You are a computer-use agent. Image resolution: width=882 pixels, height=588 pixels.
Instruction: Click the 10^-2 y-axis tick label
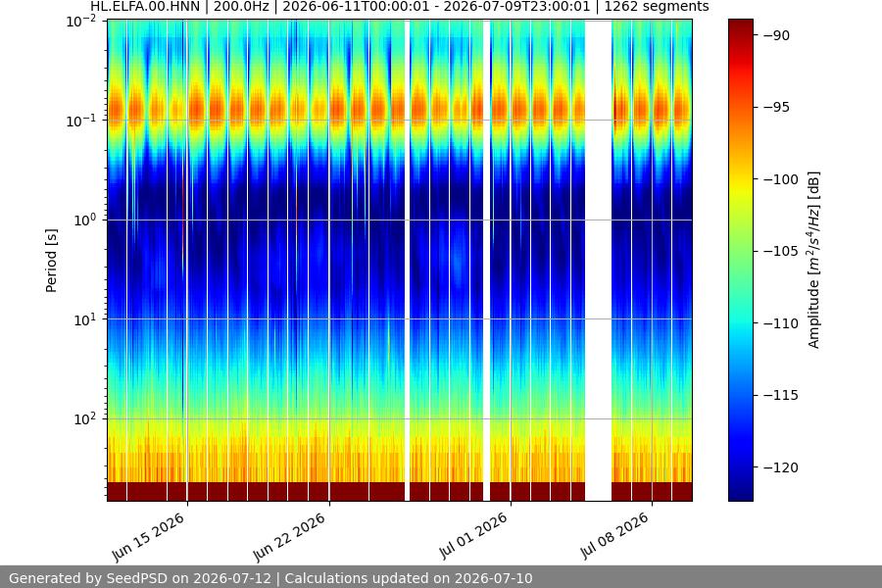pyautogui.click(x=81, y=22)
